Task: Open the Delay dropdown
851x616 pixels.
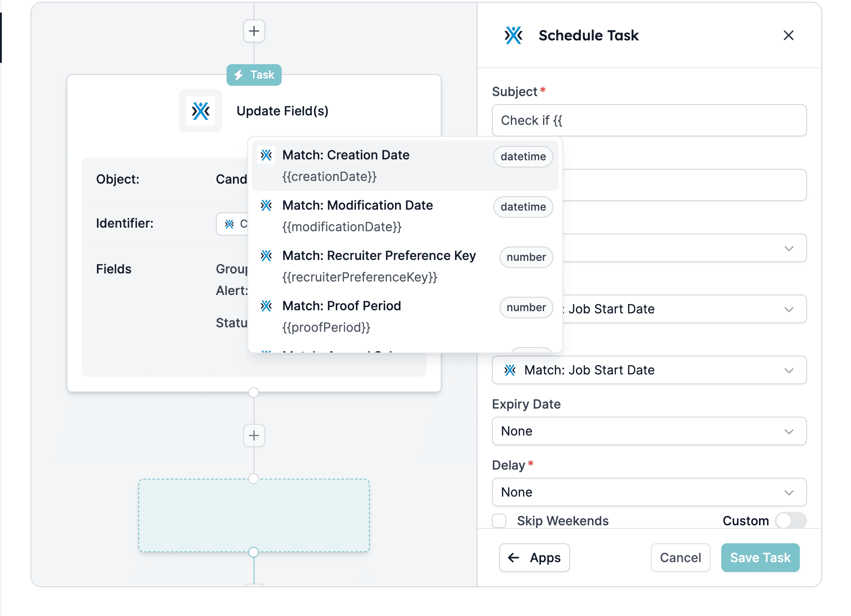Action: point(649,492)
